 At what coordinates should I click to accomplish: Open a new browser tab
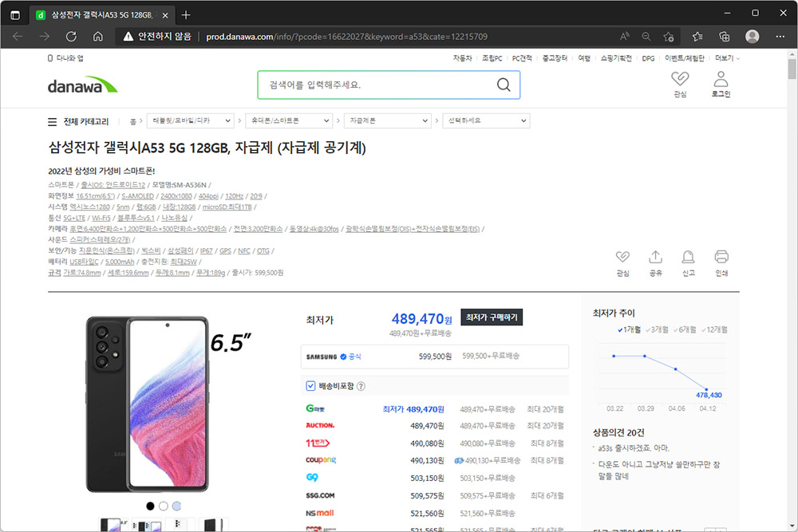(x=186, y=14)
